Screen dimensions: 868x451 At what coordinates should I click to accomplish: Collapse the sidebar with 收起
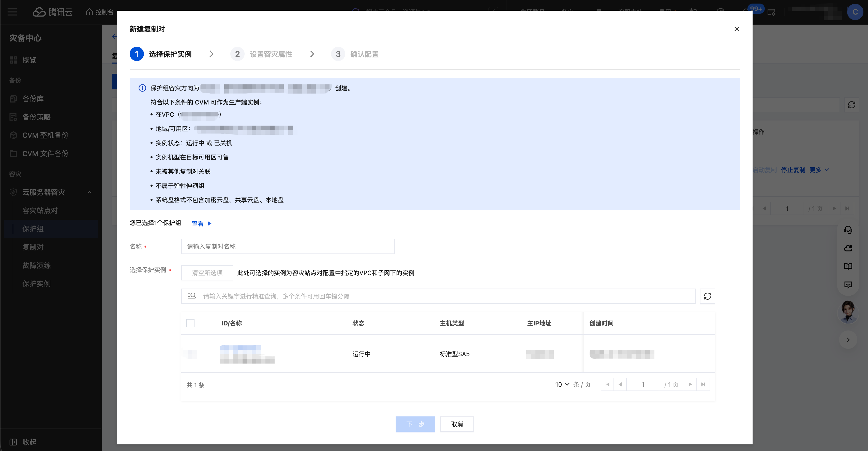[23, 442]
